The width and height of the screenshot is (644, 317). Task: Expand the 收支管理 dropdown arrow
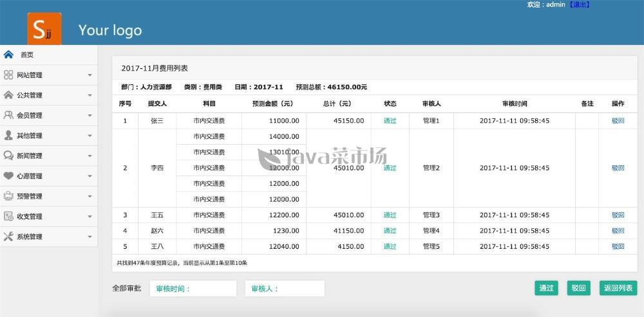coord(90,217)
